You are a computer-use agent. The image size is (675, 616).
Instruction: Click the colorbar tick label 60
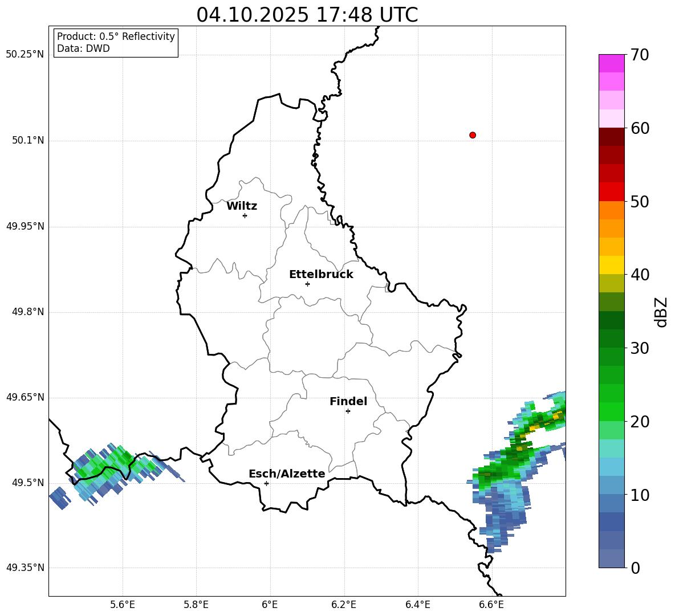click(640, 128)
